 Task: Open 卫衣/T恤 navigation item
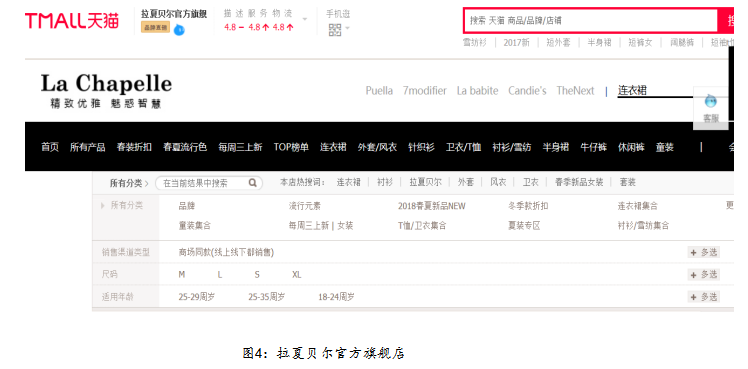(x=464, y=147)
